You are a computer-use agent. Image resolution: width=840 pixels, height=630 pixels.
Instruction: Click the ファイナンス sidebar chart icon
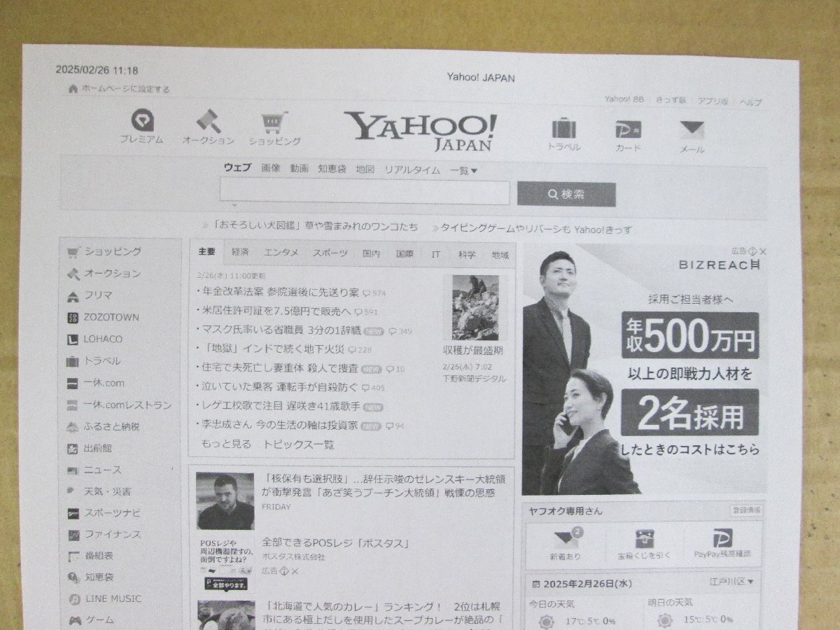click(73, 535)
